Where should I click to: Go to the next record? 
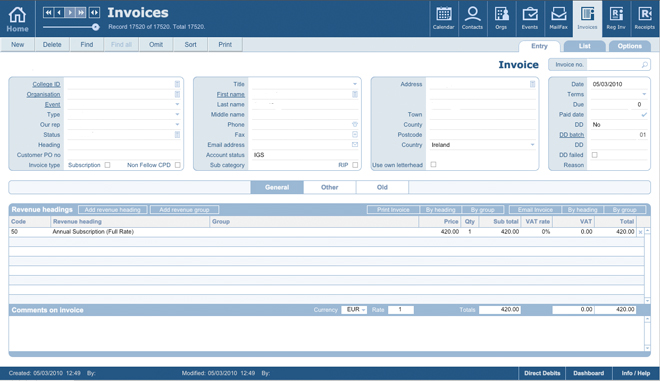[70, 13]
